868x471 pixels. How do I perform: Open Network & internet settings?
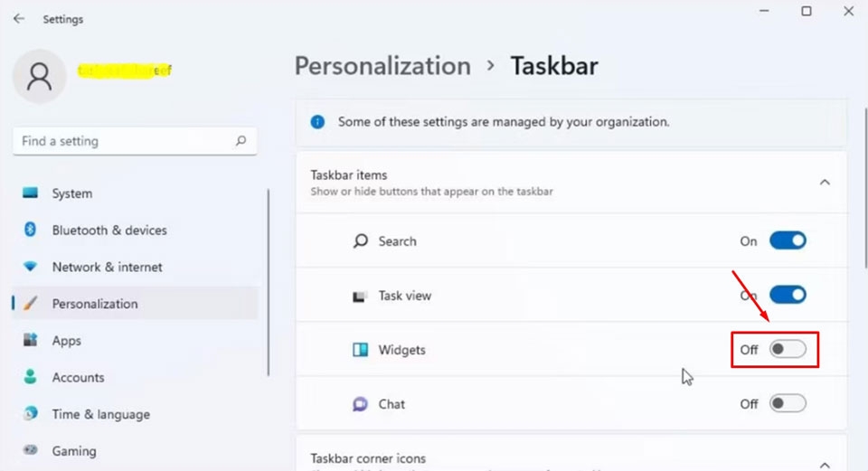[135, 267]
